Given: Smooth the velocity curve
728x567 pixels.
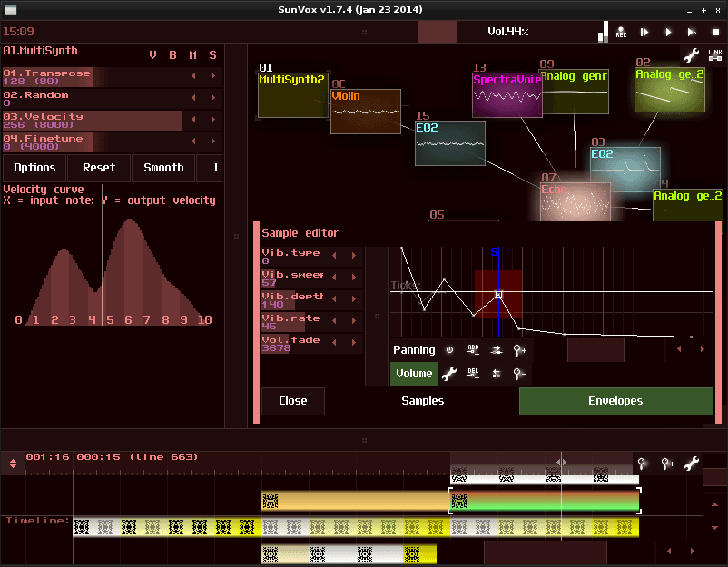Looking at the screenshot, I should coord(163,168).
